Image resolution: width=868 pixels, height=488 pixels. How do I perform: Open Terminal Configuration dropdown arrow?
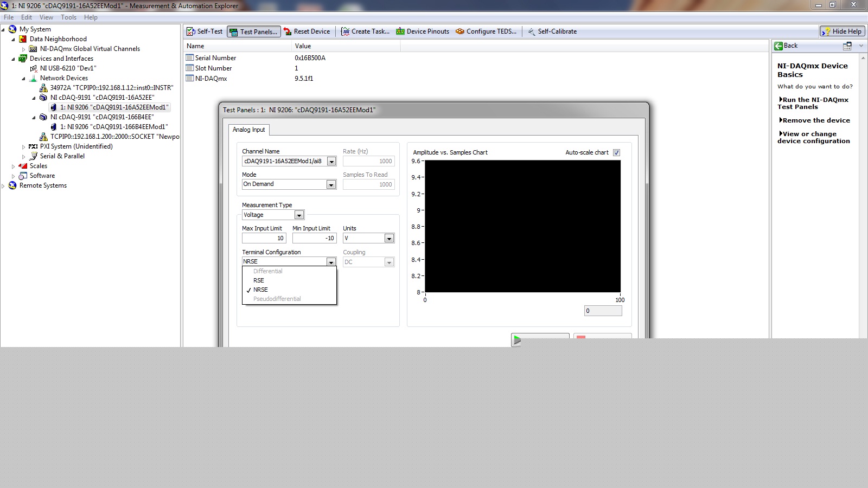[x=331, y=262]
